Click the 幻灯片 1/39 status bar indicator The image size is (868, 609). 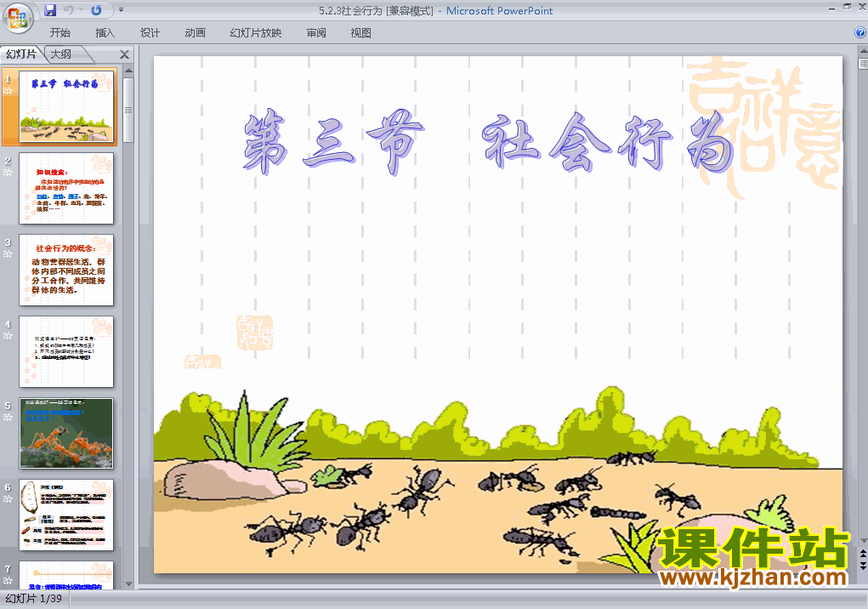pyautogui.click(x=34, y=599)
